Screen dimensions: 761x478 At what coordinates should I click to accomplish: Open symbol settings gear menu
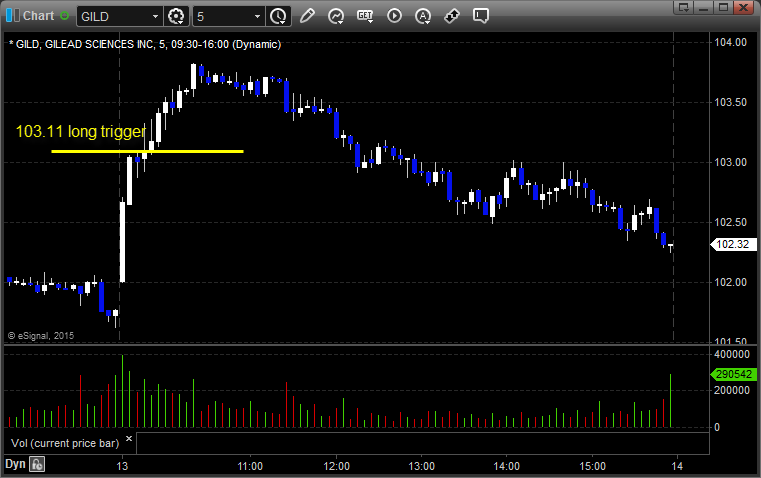click(176, 16)
